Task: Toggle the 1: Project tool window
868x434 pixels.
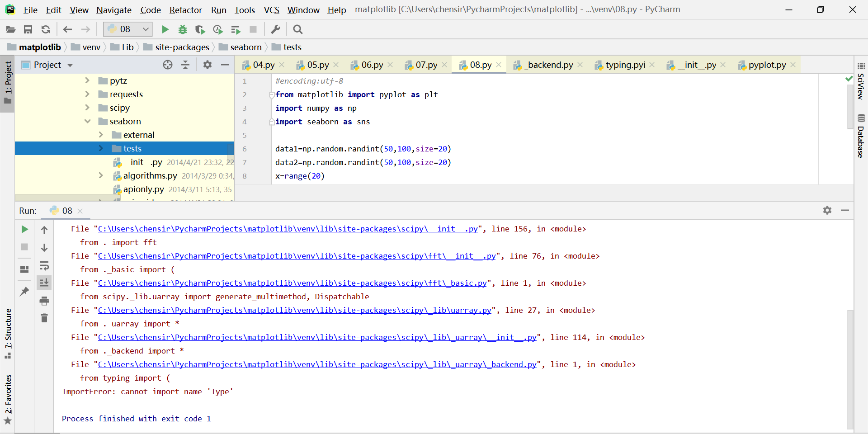Action: coord(8,83)
